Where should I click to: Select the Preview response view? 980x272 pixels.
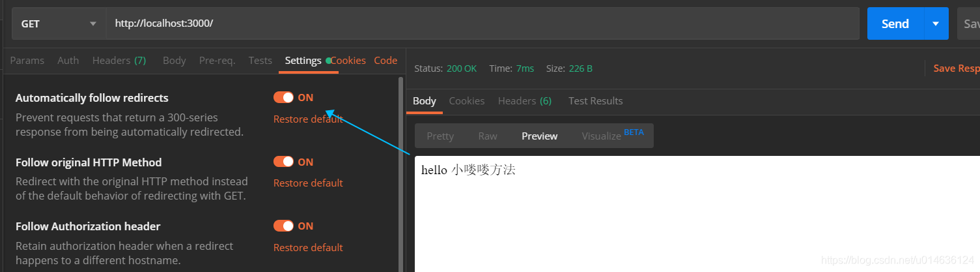(x=540, y=136)
